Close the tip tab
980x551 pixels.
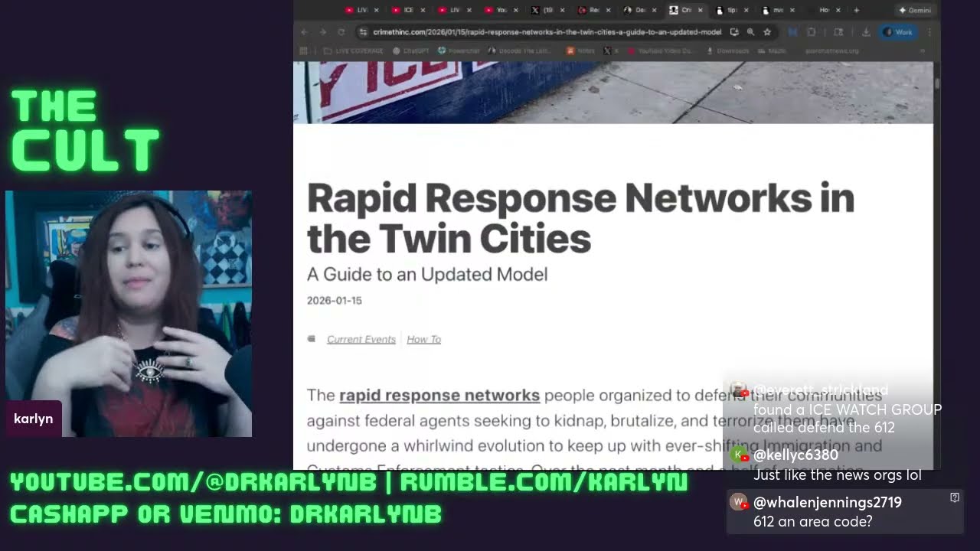click(746, 10)
